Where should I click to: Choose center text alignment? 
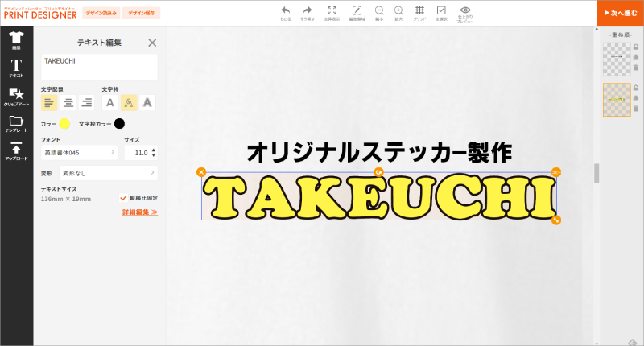(x=68, y=102)
